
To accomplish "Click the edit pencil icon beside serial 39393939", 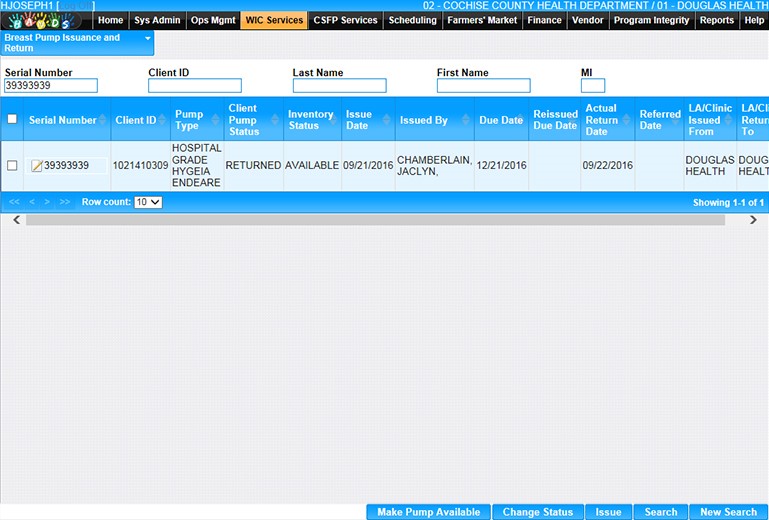I will pos(36,166).
